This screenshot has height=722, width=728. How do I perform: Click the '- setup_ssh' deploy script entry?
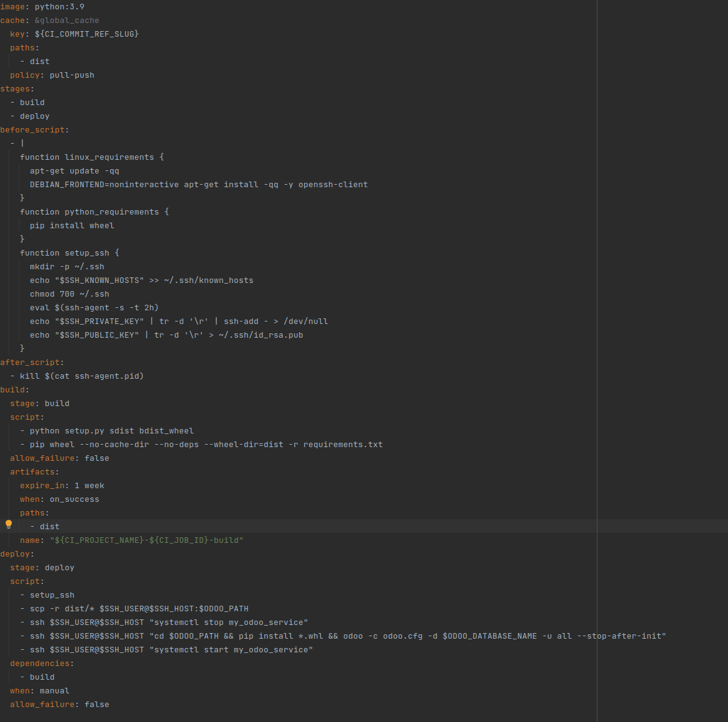tap(47, 595)
